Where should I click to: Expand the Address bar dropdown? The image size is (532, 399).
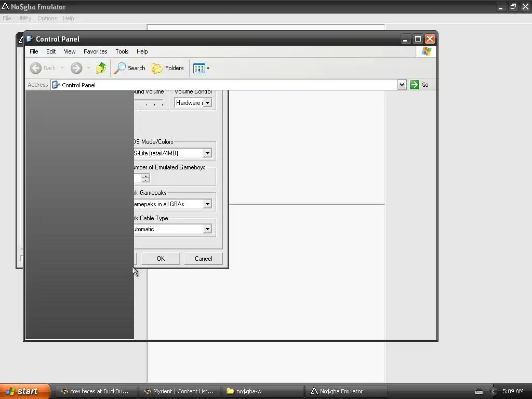coord(402,85)
